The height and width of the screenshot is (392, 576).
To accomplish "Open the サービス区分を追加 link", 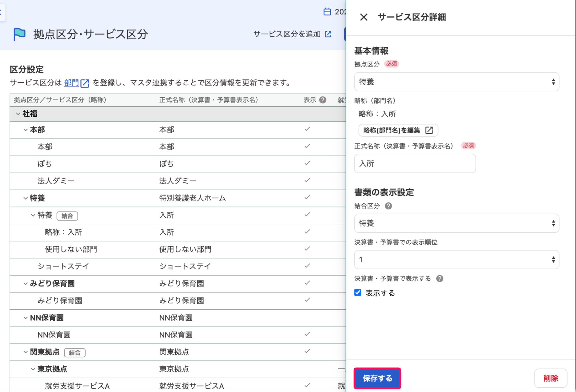I will (292, 34).
